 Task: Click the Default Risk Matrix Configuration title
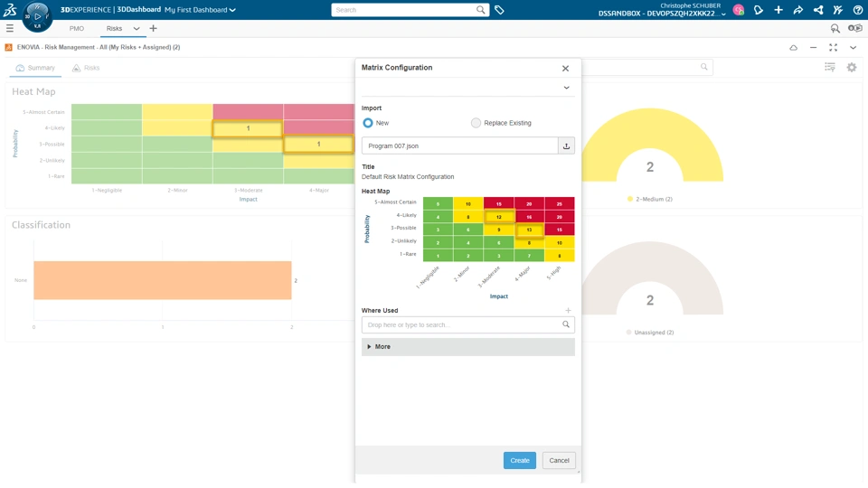coord(408,177)
